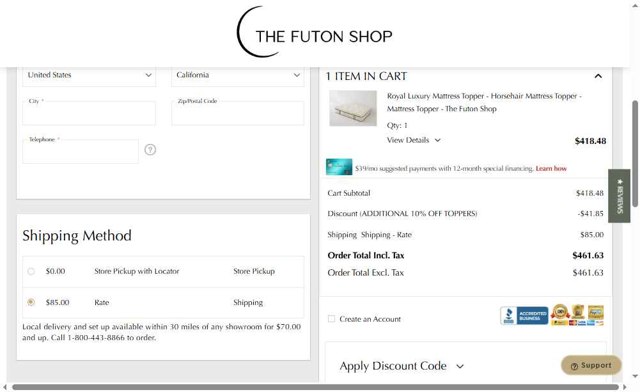Select the $85.00 Rate shipping option
This screenshot has width=640, height=392.
click(x=31, y=302)
